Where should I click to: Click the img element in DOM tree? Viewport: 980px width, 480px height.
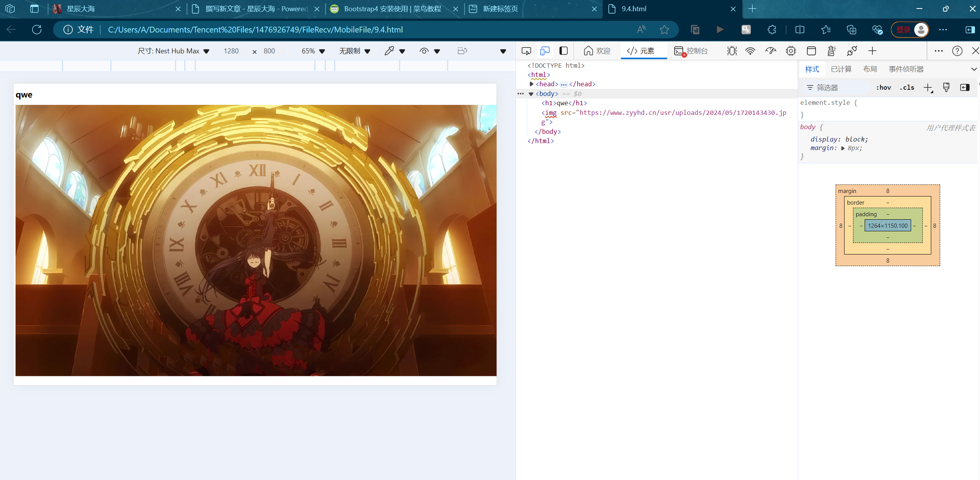(664, 117)
